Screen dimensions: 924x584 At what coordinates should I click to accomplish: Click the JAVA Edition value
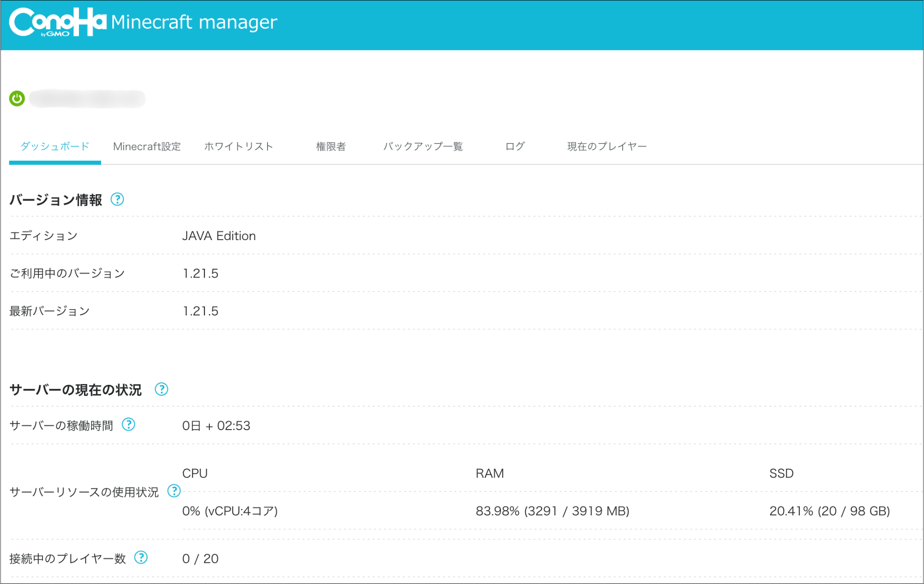pos(219,236)
